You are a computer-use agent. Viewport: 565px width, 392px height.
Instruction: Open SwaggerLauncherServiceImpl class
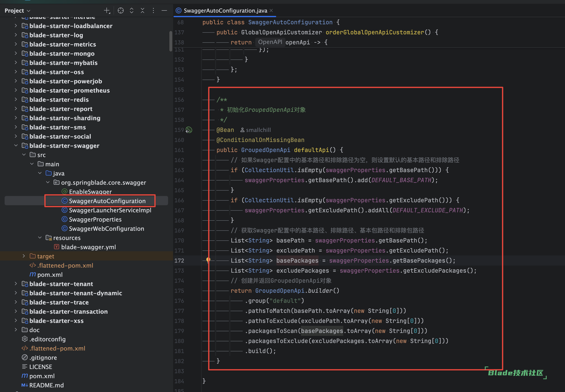pos(110,210)
